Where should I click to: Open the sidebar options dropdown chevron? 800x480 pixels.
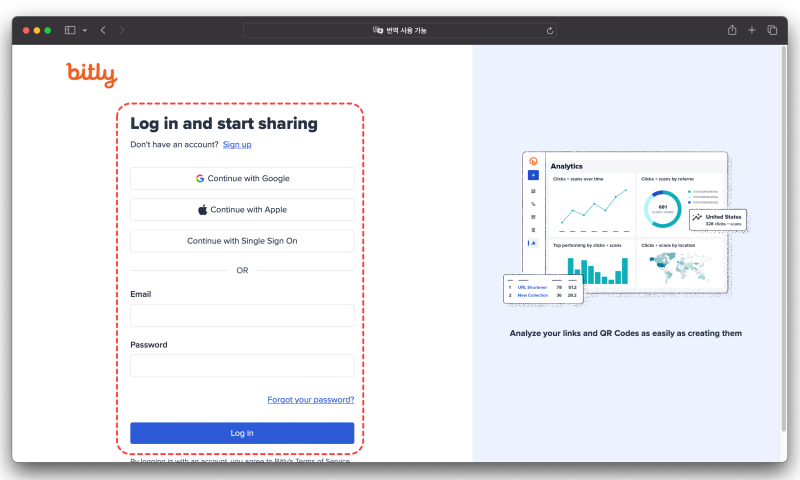(85, 30)
